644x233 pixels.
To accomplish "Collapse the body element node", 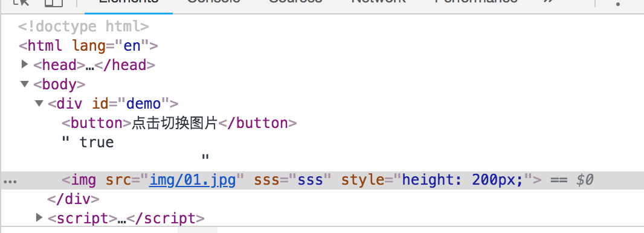I will 25,84.
